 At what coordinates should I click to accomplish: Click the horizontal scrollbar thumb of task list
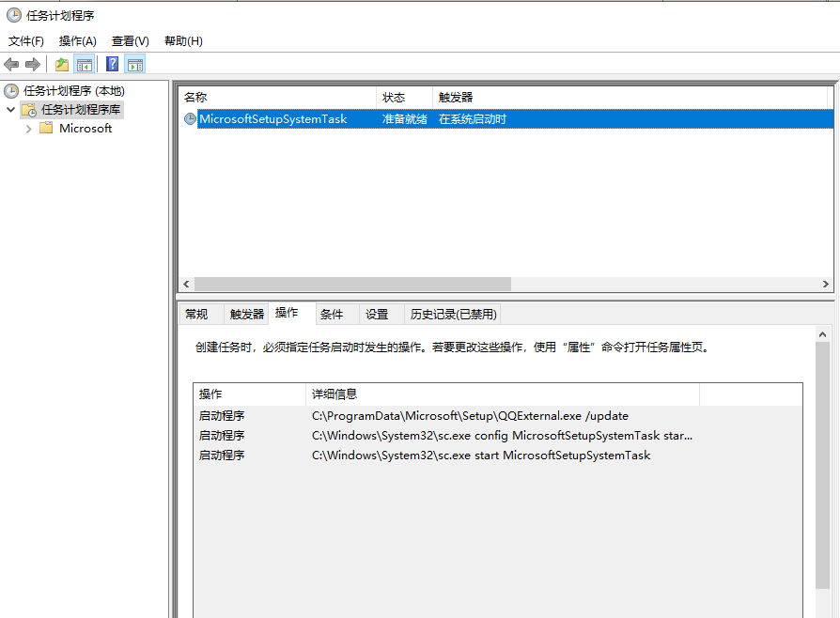pos(352,284)
